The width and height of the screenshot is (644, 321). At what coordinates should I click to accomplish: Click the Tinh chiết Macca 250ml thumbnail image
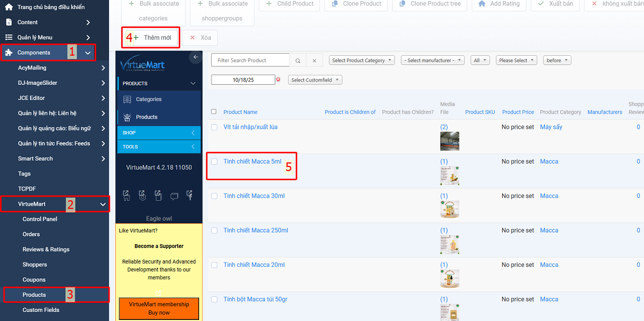[x=449, y=244]
